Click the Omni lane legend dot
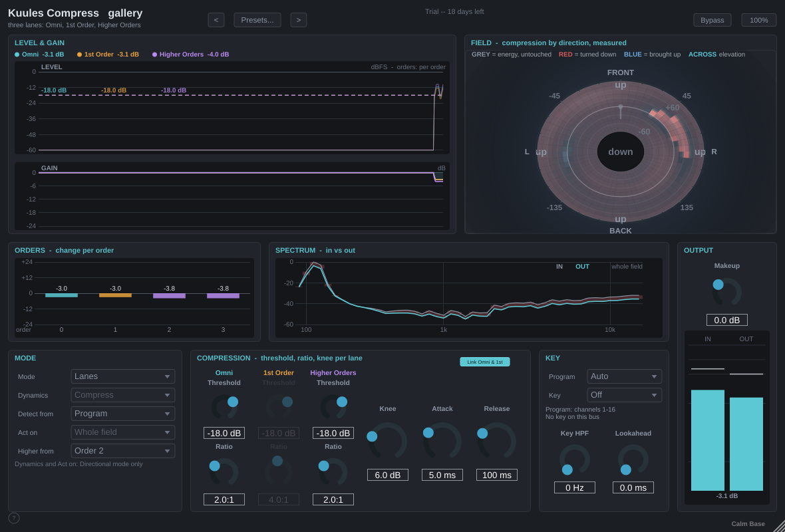This screenshot has height=532, width=785. tap(17, 55)
